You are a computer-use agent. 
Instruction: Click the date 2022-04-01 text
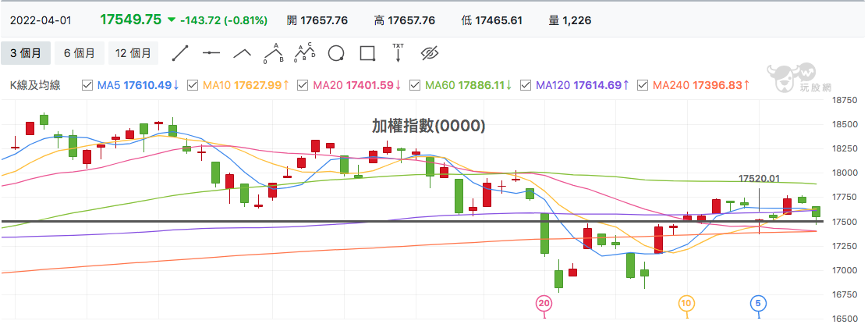41,20
